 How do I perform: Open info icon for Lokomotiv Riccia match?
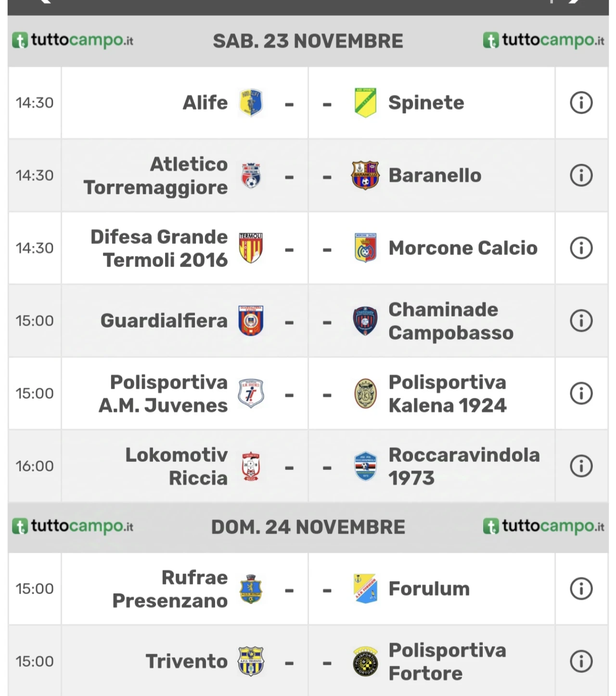click(581, 466)
